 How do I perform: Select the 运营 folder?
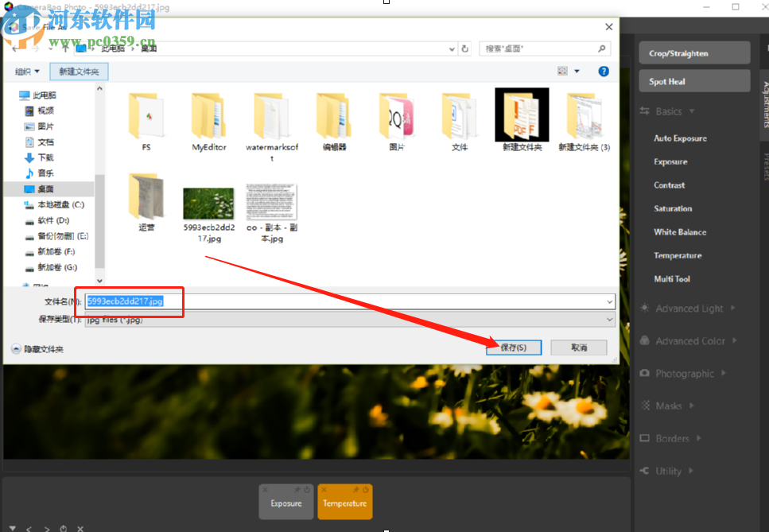[x=146, y=202]
